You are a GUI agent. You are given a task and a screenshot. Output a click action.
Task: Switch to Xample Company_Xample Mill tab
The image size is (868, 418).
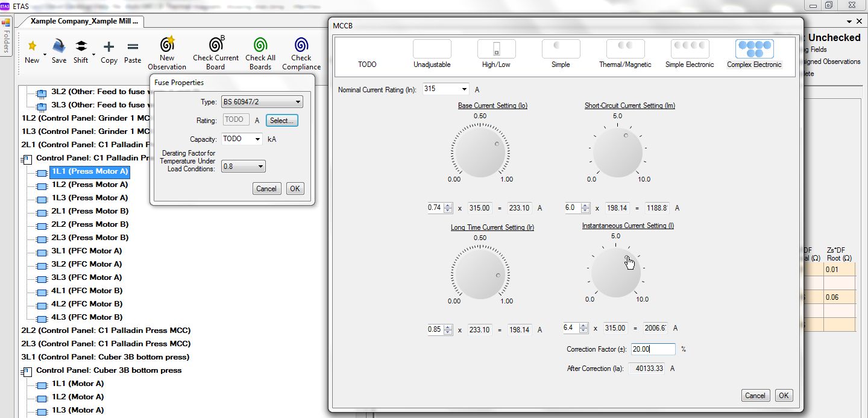click(84, 21)
